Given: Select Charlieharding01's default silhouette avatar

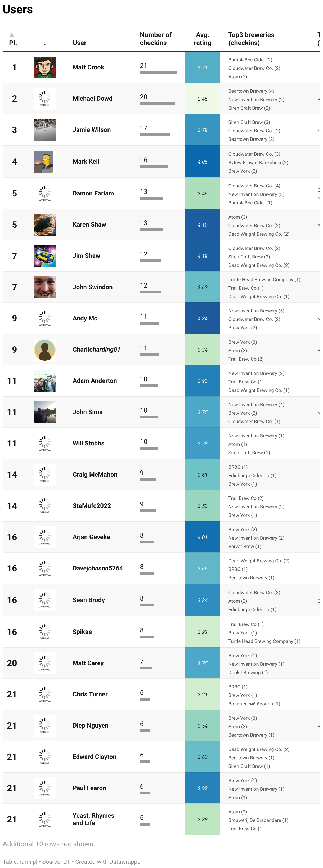Looking at the screenshot, I should (x=44, y=350).
